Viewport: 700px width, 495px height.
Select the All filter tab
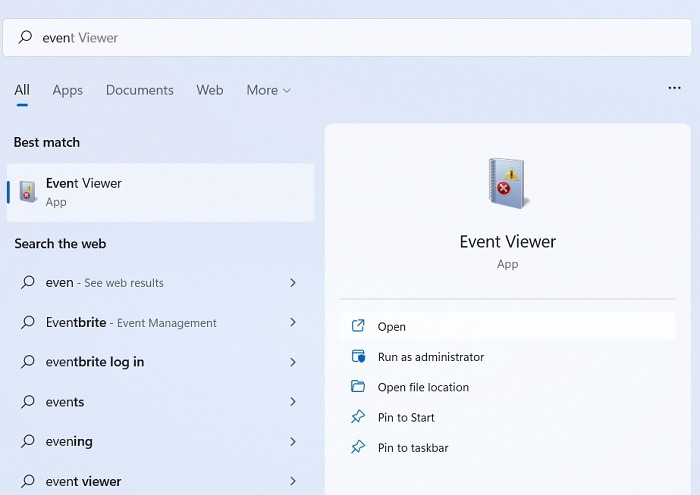click(22, 90)
